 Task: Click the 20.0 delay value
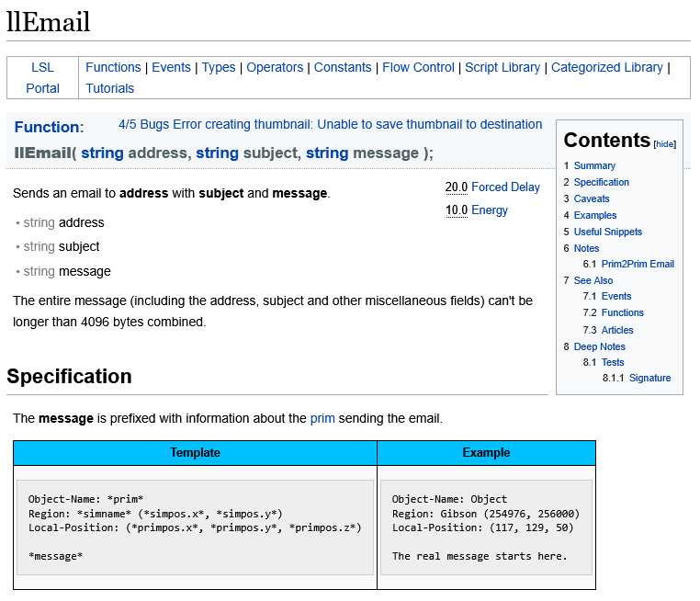457,187
